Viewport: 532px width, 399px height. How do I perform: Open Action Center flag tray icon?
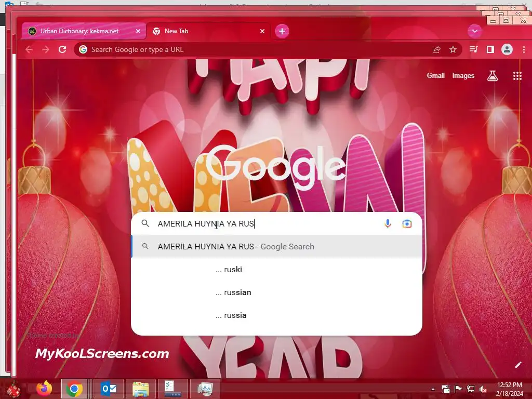tap(458, 389)
